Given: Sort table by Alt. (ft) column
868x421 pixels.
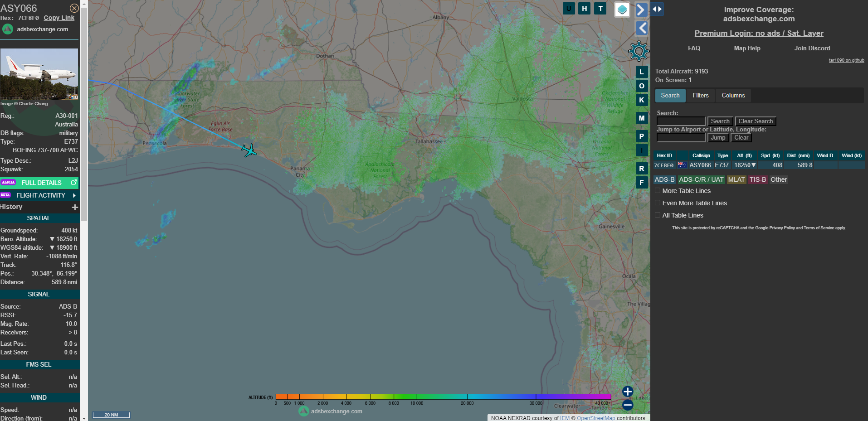Looking at the screenshot, I should [744, 155].
